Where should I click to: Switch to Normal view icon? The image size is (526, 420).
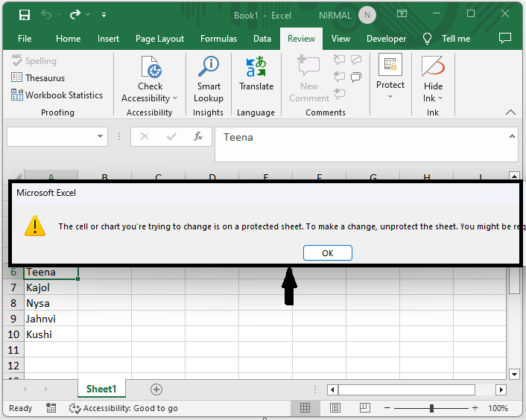pyautogui.click(x=305, y=408)
